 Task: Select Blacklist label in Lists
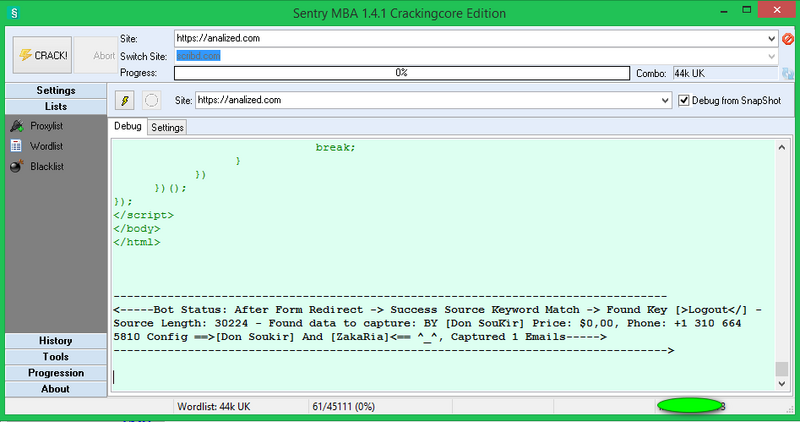pyautogui.click(x=47, y=167)
